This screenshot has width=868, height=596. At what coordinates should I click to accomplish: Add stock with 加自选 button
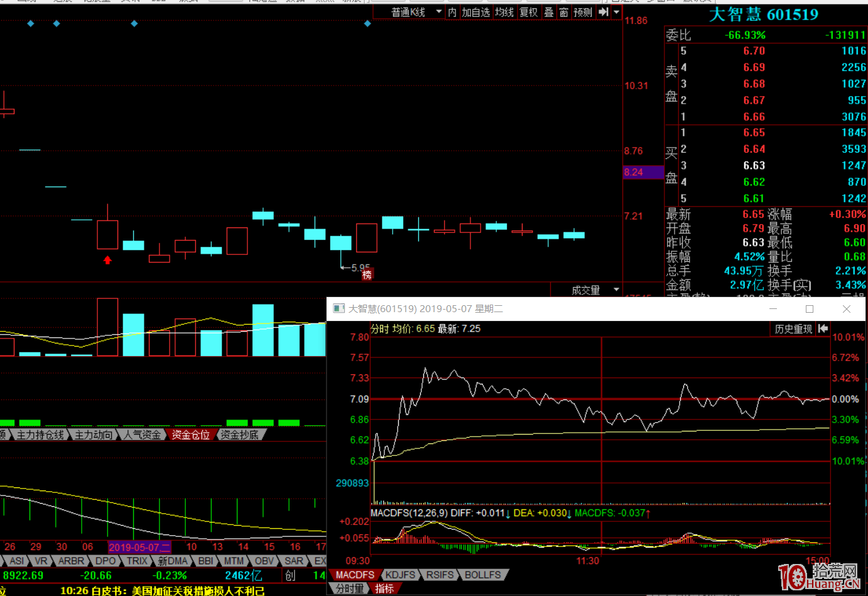(475, 12)
